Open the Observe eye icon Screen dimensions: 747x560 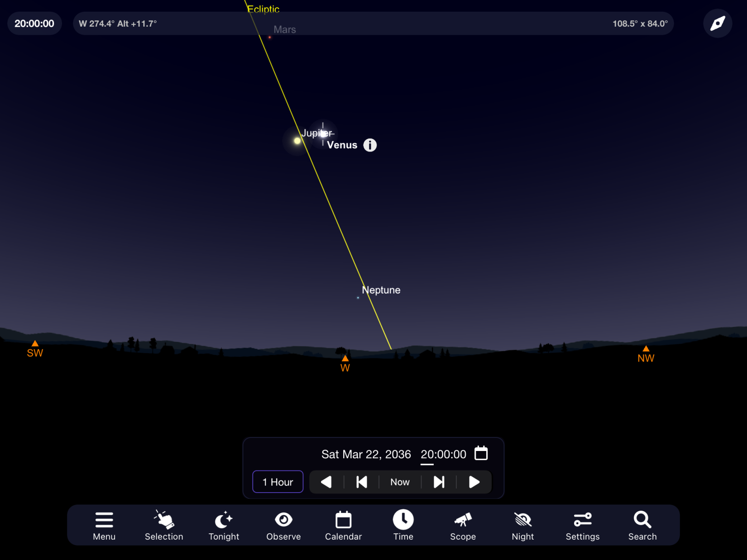[x=283, y=526]
